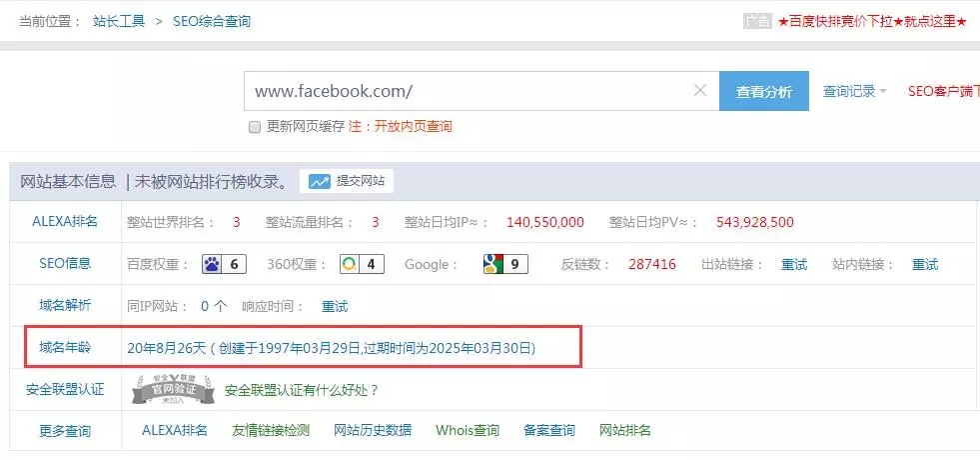Open 站长工具 in the breadcrumb
980x460 pixels.
(x=121, y=21)
